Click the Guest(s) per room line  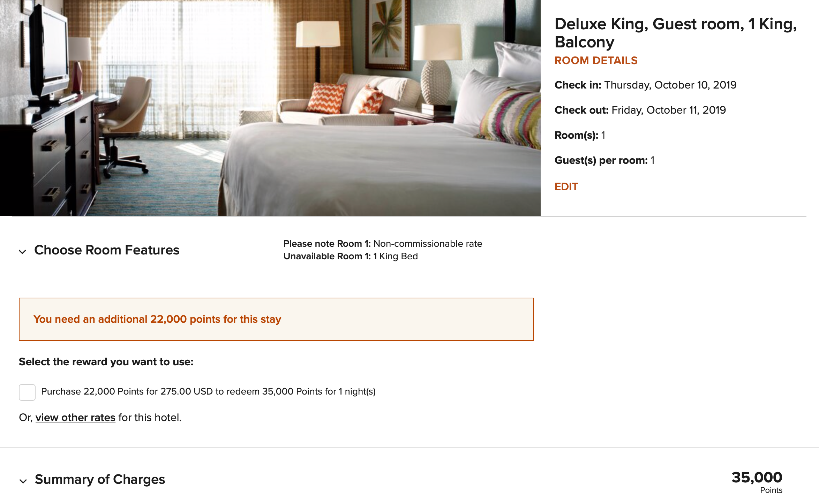[604, 160]
